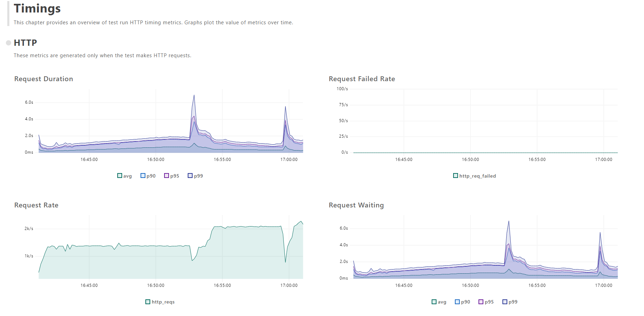The height and width of the screenshot is (316, 644).
Task: Click 16:55:00 tick under Request Rate chart
Action: [222, 285]
